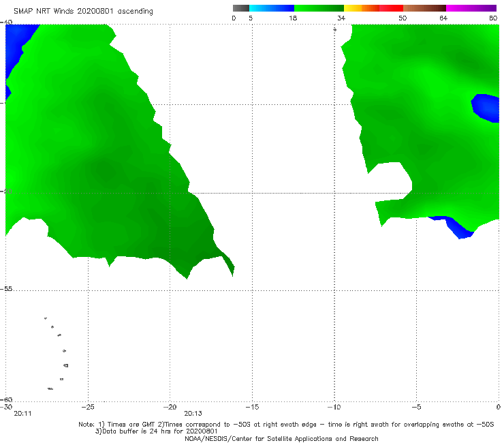Screen dimensions: 504x443
Task: Click the swath time '20:11'
Action: click(22, 414)
